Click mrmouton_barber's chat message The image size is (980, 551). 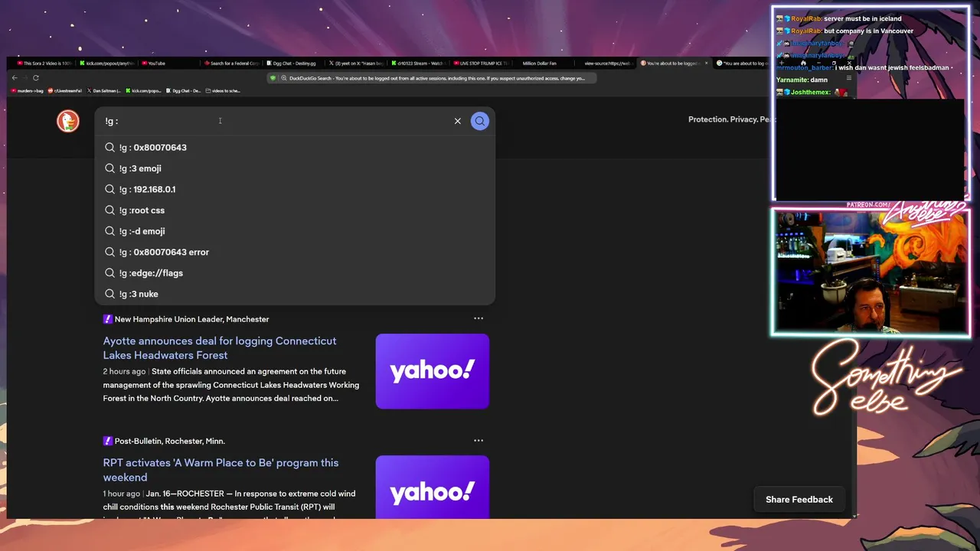(864, 67)
